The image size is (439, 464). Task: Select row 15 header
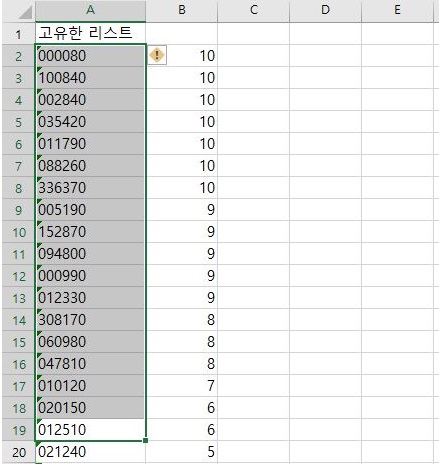click(18, 342)
